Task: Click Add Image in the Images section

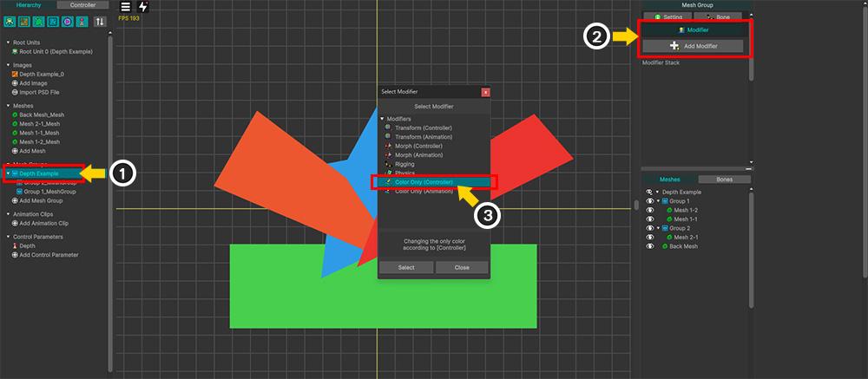Action: point(35,83)
